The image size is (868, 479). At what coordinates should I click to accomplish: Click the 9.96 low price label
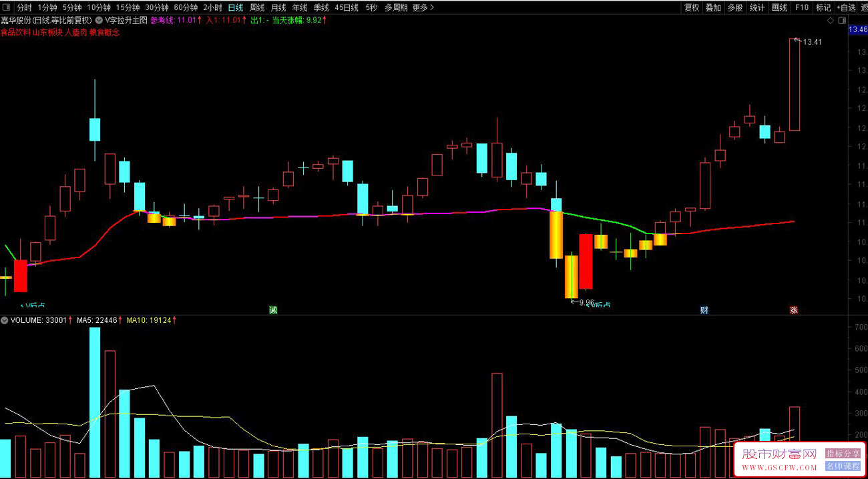click(586, 302)
